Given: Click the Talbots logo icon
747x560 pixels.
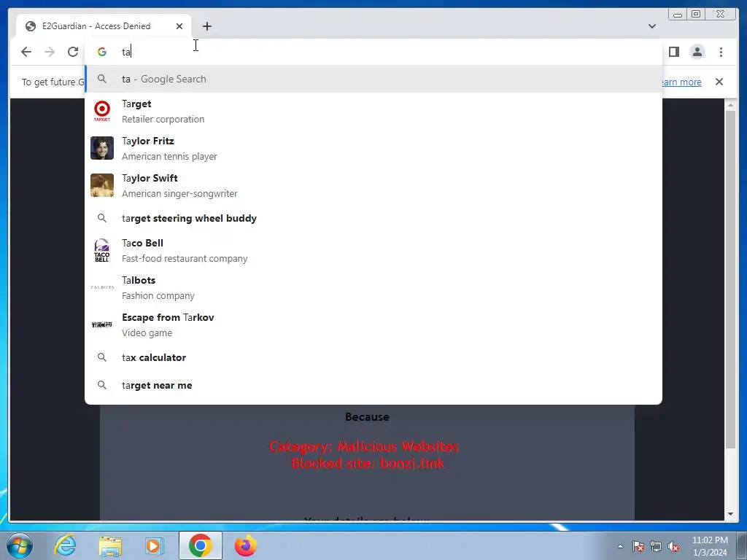Looking at the screenshot, I should coord(102,287).
